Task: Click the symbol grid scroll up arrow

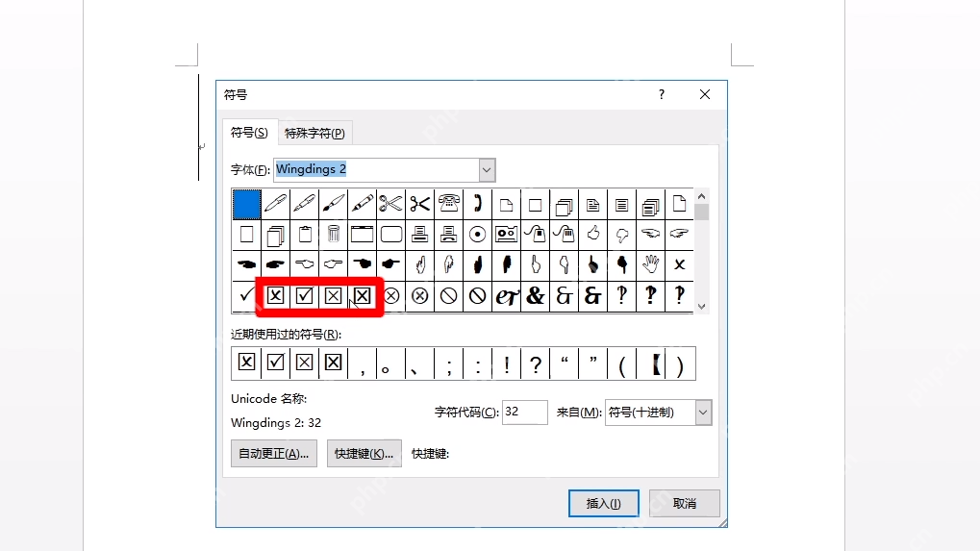Action: click(x=701, y=196)
